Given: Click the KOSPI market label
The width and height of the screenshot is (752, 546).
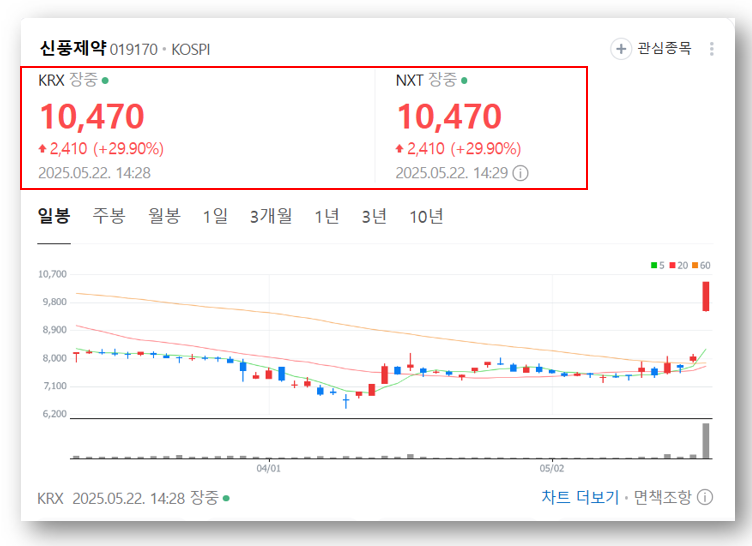Looking at the screenshot, I should (x=191, y=49).
